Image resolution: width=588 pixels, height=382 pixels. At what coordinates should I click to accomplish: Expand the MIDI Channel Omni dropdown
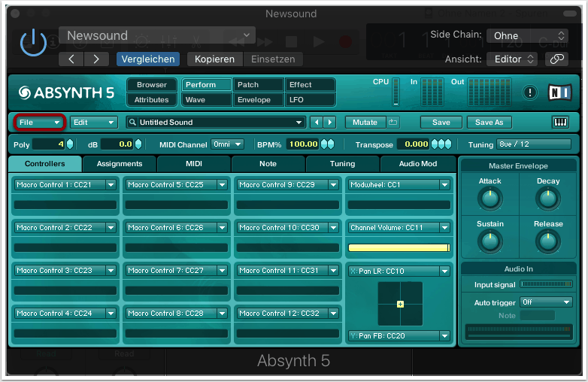[227, 144]
